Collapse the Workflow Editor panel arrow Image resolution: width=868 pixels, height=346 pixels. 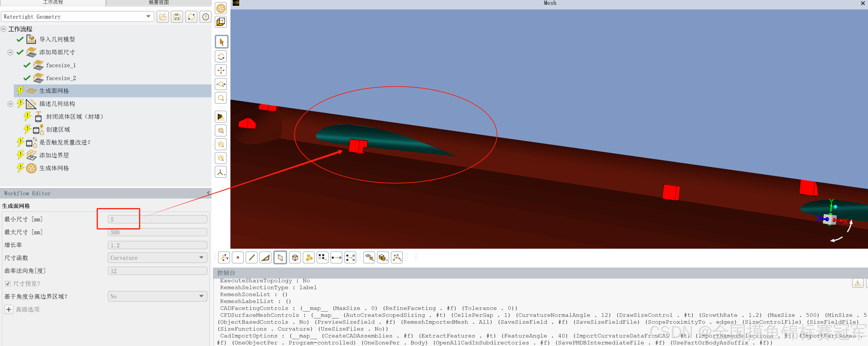click(x=208, y=193)
